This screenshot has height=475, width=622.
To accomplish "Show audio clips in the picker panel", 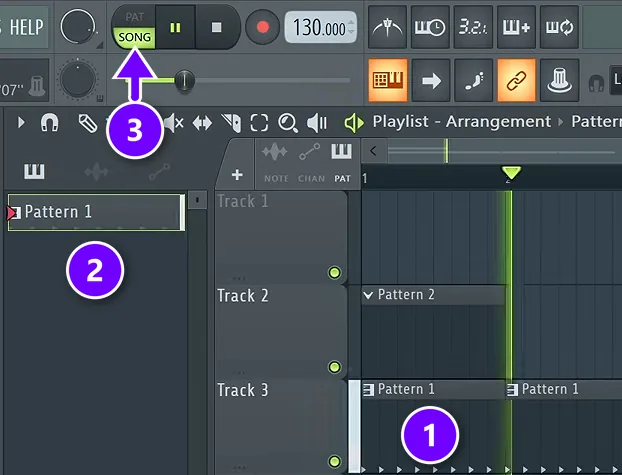I will coord(96,172).
